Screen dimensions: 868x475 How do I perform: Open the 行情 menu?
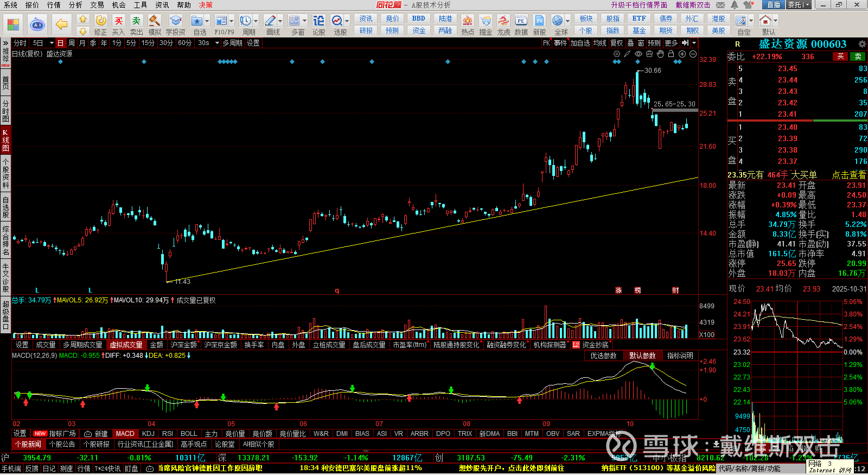coord(54,5)
